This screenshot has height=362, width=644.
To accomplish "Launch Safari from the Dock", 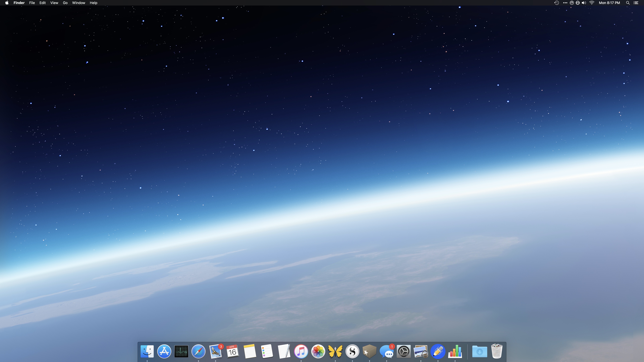I will pos(198,351).
